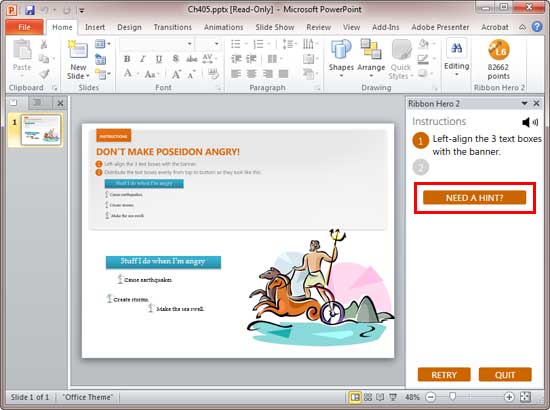The height and width of the screenshot is (410, 550).
Task: Toggle Strikethrough formatting
Action: pos(191,59)
